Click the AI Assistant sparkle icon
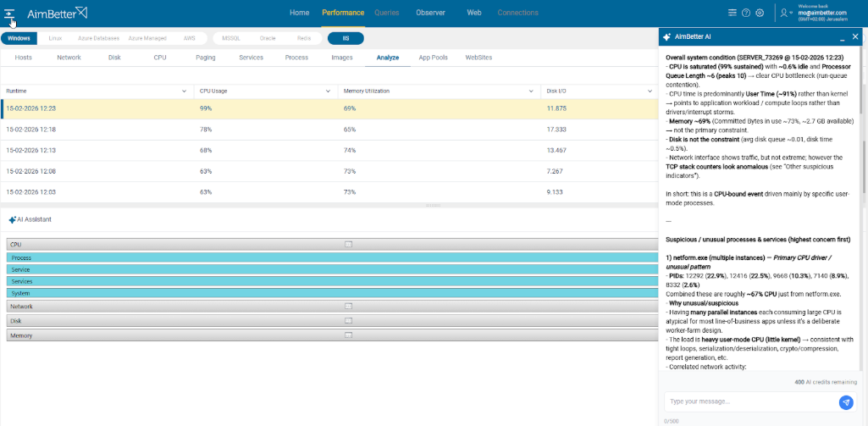This screenshot has height=426, width=868. coord(11,219)
